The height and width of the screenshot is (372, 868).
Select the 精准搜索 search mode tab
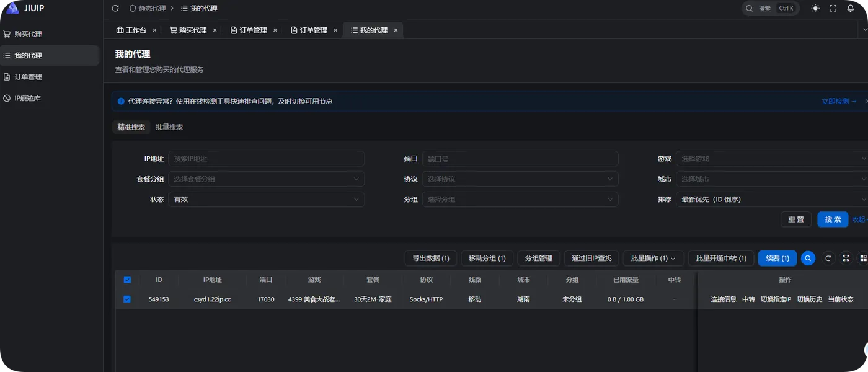131,126
